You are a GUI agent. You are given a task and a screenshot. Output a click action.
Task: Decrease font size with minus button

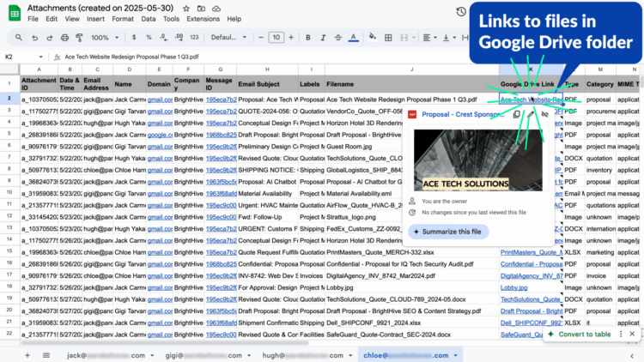click(x=261, y=38)
